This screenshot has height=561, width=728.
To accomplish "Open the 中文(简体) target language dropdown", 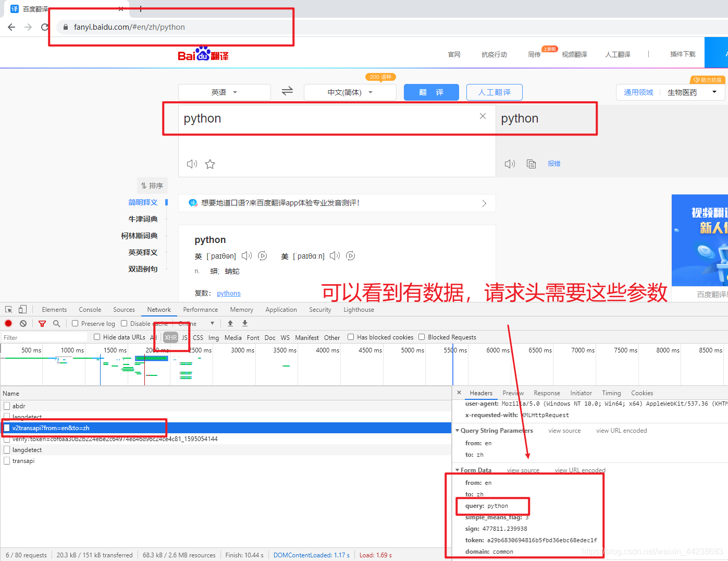I will tap(350, 92).
